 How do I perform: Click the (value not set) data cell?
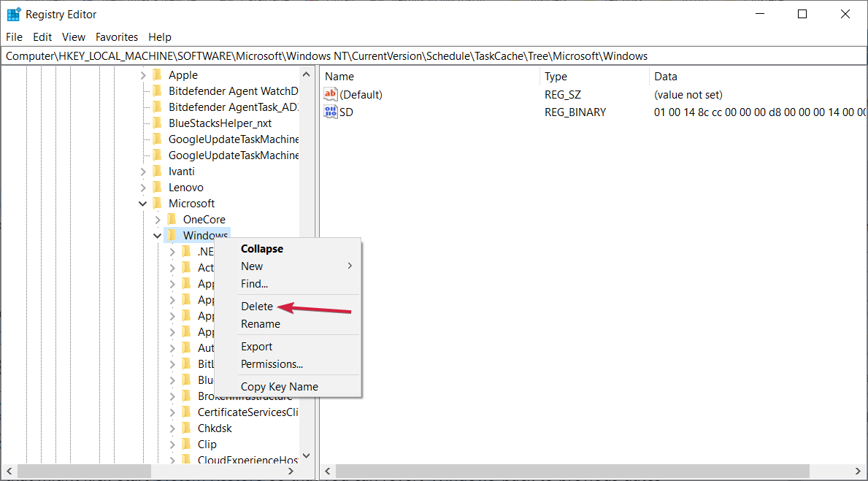click(688, 95)
